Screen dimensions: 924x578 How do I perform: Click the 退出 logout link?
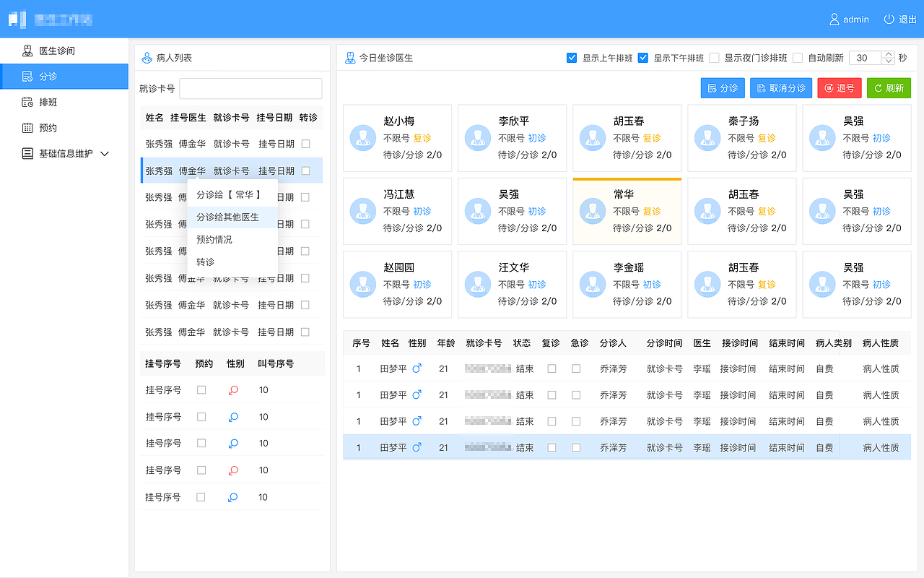pos(907,20)
